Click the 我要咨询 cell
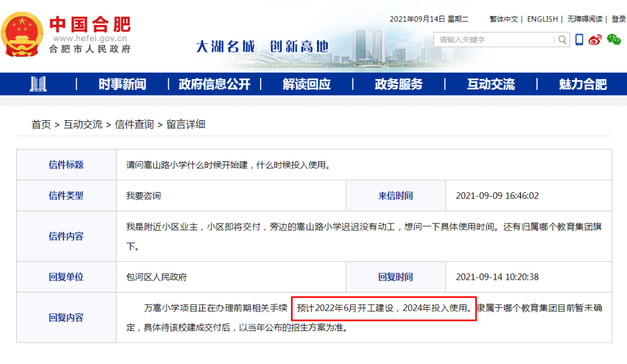Image resolution: width=627 pixels, height=364 pixels. click(x=231, y=196)
